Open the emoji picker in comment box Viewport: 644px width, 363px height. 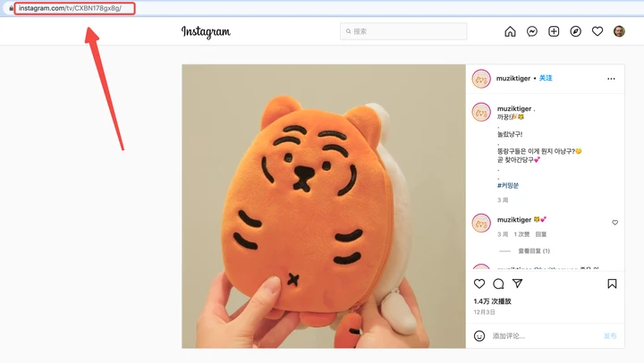479,336
